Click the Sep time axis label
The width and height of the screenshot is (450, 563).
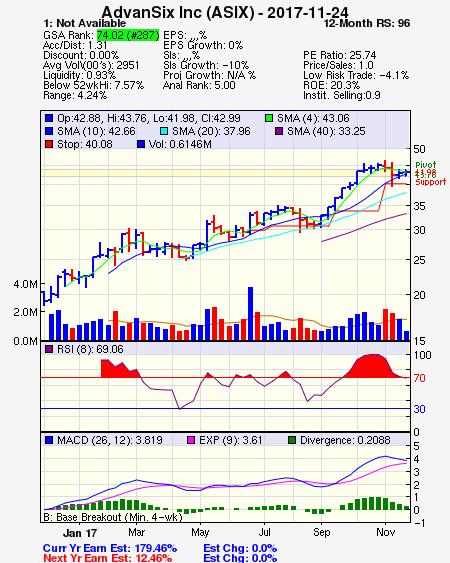pyautogui.click(x=321, y=532)
